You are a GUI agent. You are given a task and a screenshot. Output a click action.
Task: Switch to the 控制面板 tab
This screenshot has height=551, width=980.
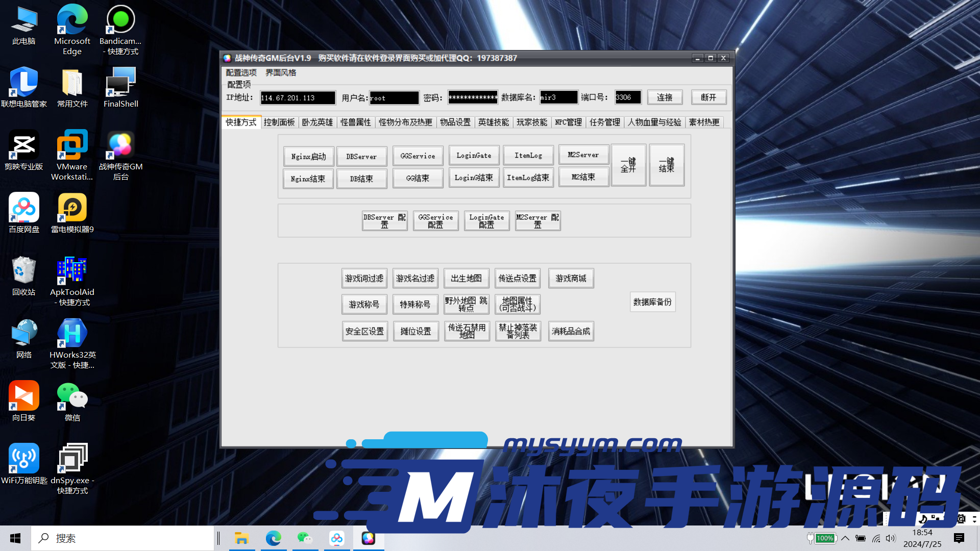pos(280,122)
